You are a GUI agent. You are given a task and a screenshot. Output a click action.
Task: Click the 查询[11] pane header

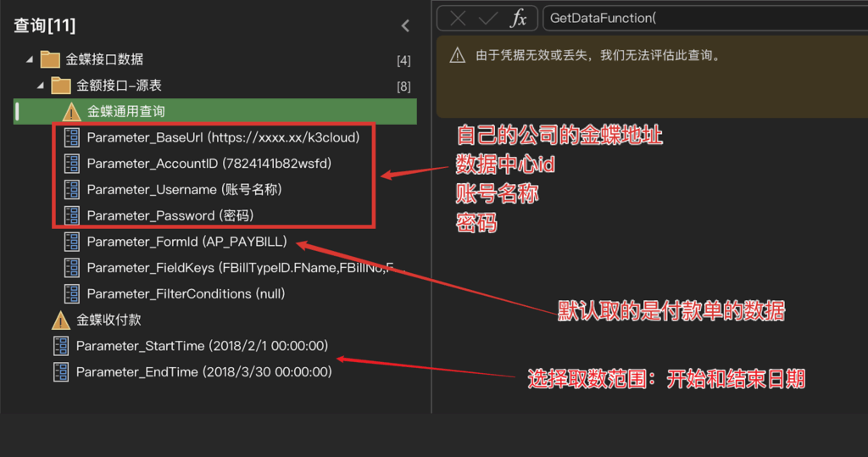(44, 25)
